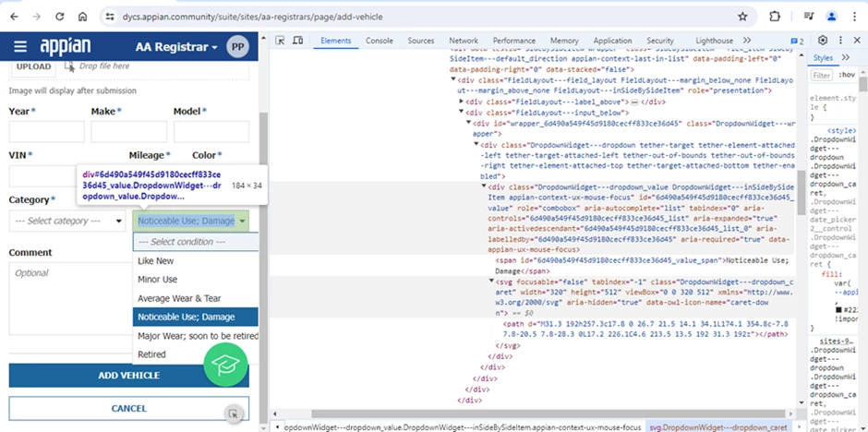Image resolution: width=868 pixels, height=432 pixels.
Task: Choose Noticeable Use; Damage option
Action: pos(196,317)
